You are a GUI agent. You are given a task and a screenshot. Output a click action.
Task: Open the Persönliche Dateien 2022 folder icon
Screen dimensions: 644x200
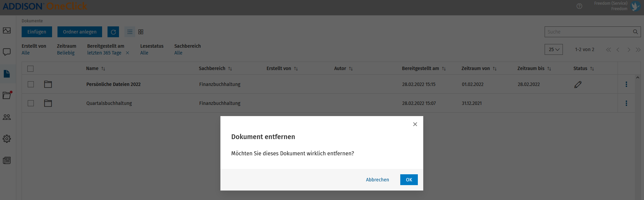(48, 84)
